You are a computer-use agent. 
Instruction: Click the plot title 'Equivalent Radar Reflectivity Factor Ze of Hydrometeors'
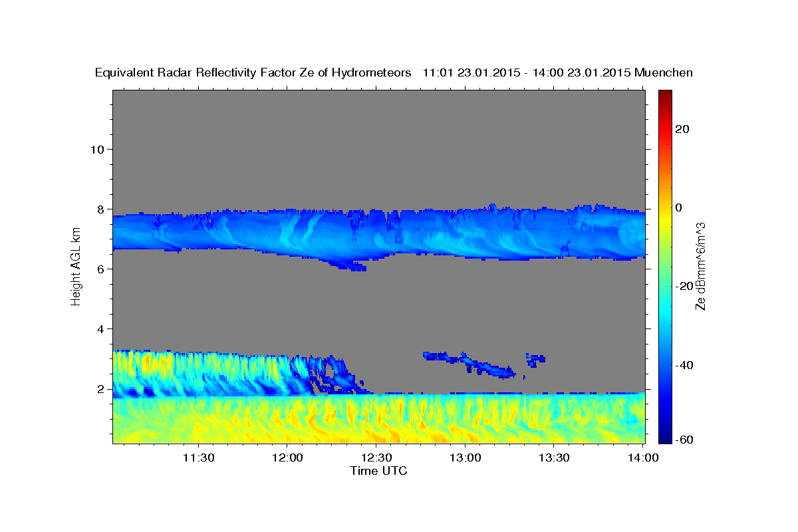pyautogui.click(x=253, y=73)
